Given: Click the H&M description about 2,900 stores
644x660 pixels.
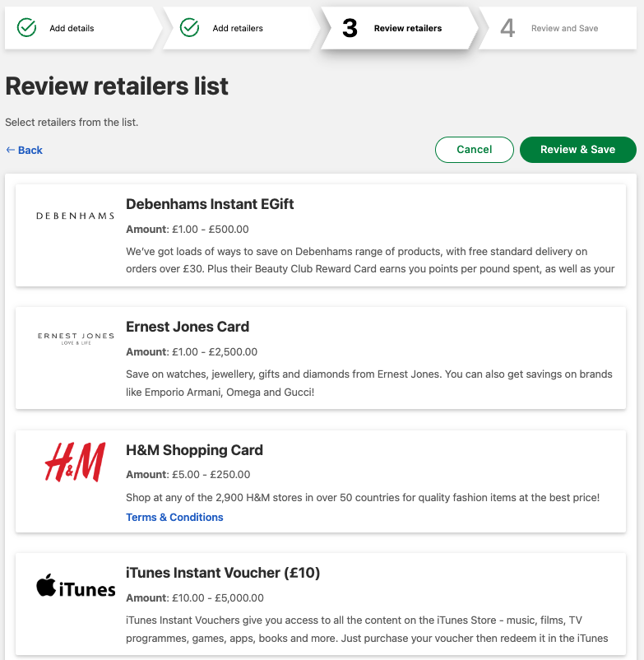Looking at the screenshot, I should pyautogui.click(x=363, y=498).
